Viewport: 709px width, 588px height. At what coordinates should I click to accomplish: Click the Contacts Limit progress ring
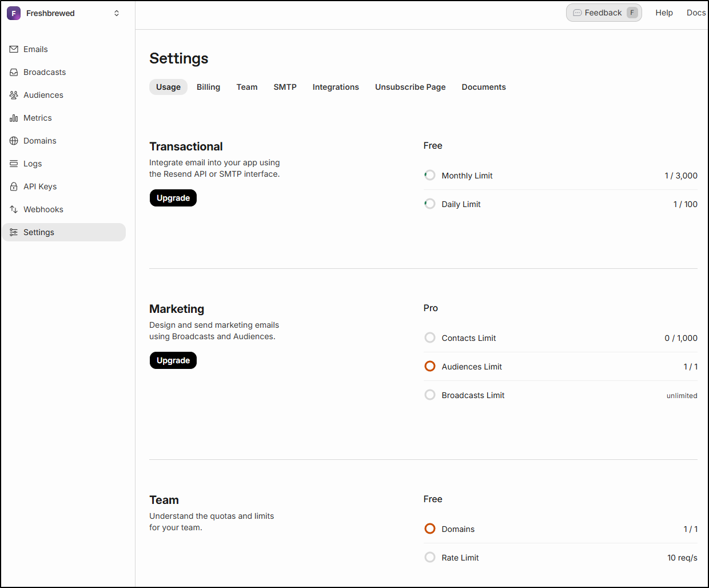430,337
